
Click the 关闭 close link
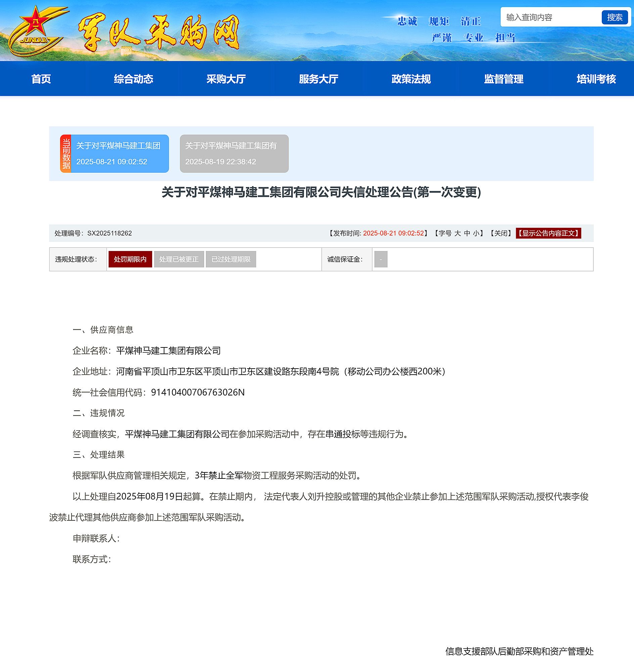click(x=501, y=233)
